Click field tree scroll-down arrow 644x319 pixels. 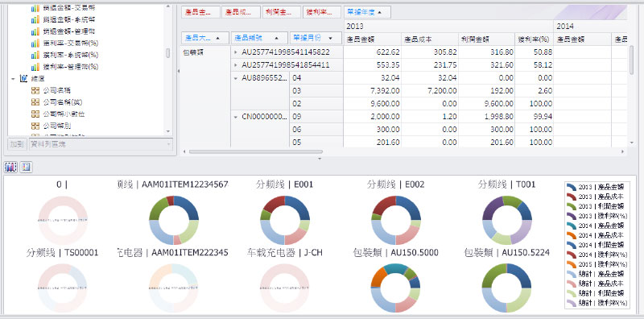[x=167, y=131]
